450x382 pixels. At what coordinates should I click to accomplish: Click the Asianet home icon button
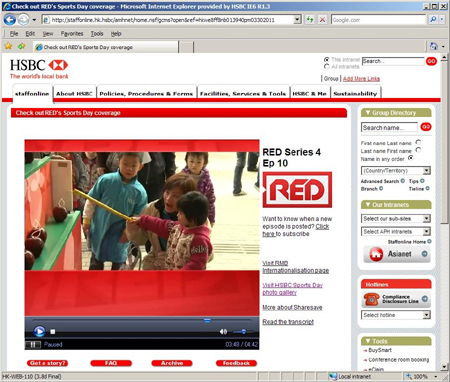tap(376, 254)
